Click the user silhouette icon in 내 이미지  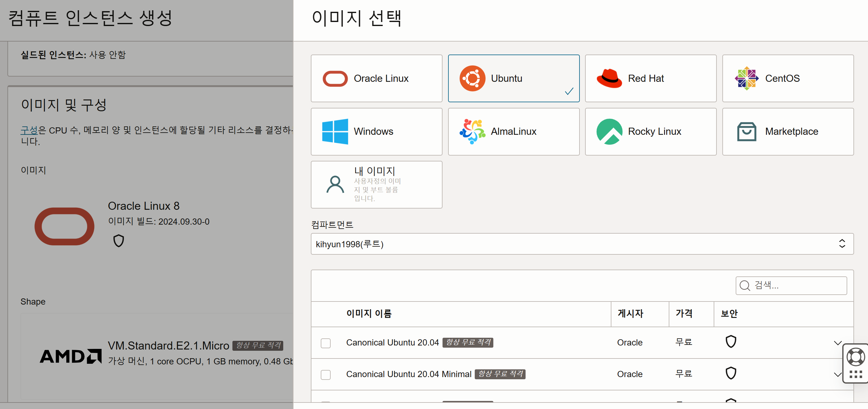[x=335, y=184]
